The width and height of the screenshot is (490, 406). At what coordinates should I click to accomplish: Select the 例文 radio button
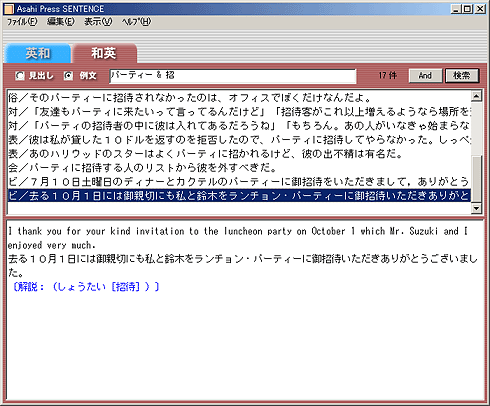68,76
